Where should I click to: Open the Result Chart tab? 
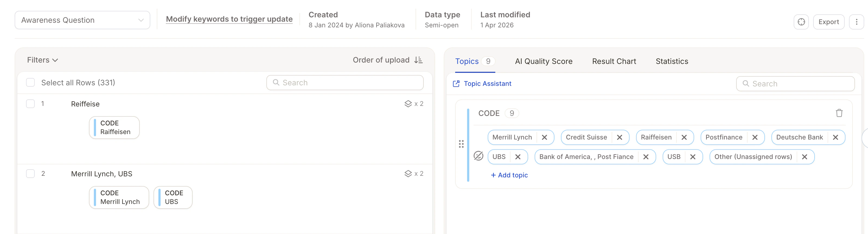pyautogui.click(x=614, y=61)
